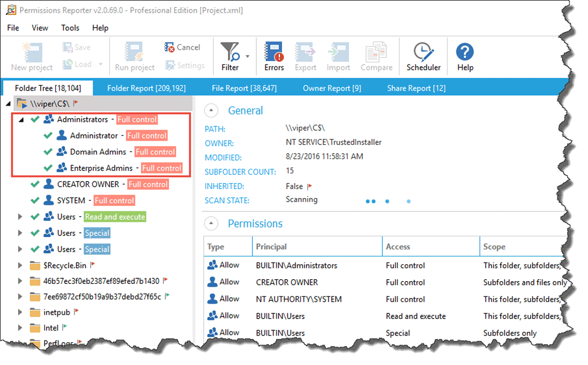Click the Administrators group icon in tree
The width and height of the screenshot is (588, 365).
point(48,119)
